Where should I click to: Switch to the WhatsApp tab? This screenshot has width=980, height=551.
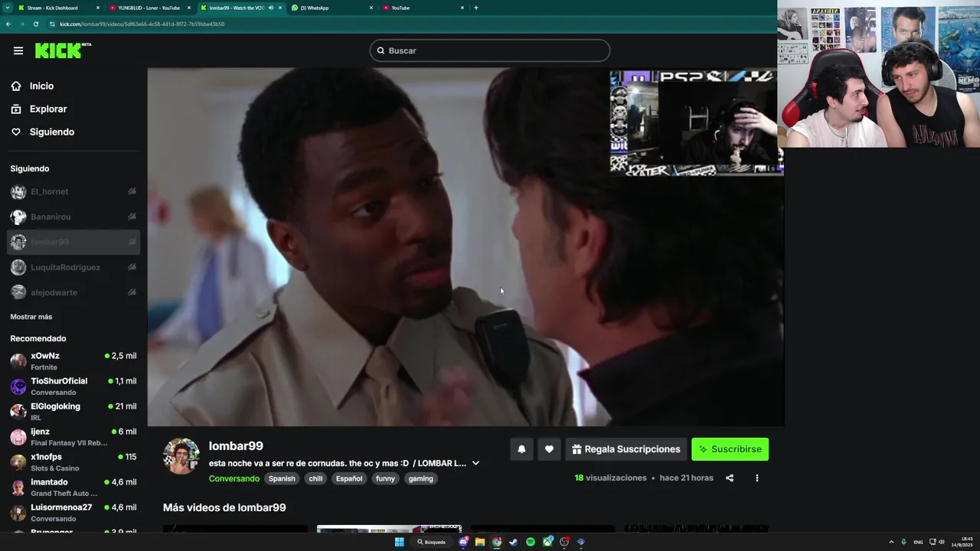click(x=332, y=8)
